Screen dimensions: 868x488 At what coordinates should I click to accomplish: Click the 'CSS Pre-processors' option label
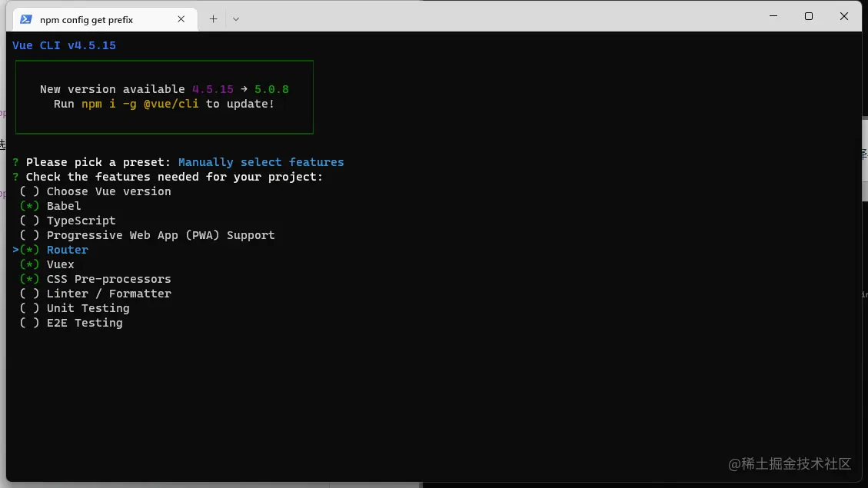[x=109, y=280]
